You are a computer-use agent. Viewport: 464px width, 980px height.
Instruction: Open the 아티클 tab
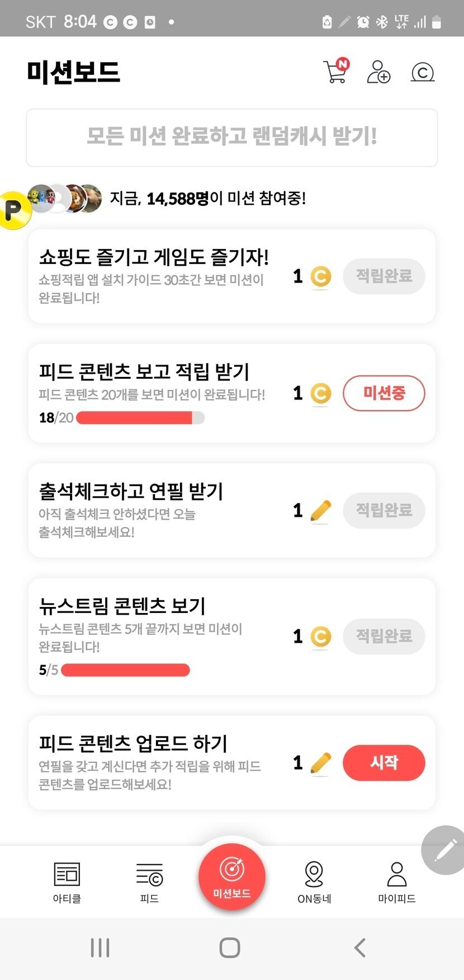pos(67,882)
